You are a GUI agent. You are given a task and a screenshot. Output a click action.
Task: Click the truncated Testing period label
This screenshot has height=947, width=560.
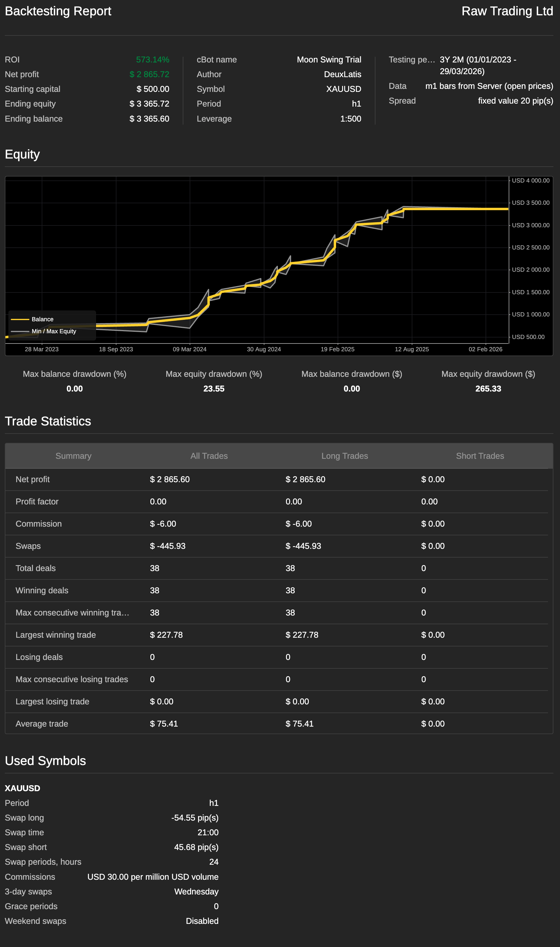click(x=411, y=60)
